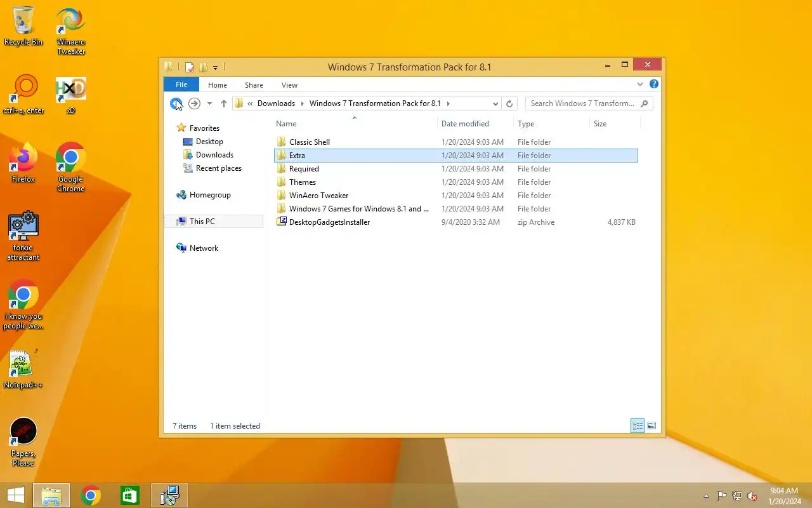The height and width of the screenshot is (508, 812).
Task: Expand the arrow after the last breadcrumb
Action: [448, 104]
